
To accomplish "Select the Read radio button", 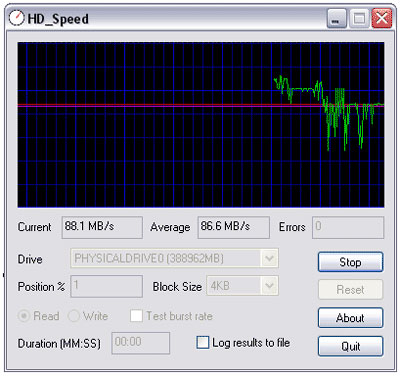I will (x=24, y=316).
